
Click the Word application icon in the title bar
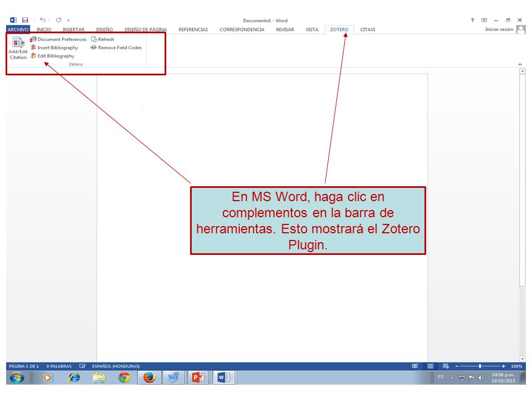click(13, 20)
